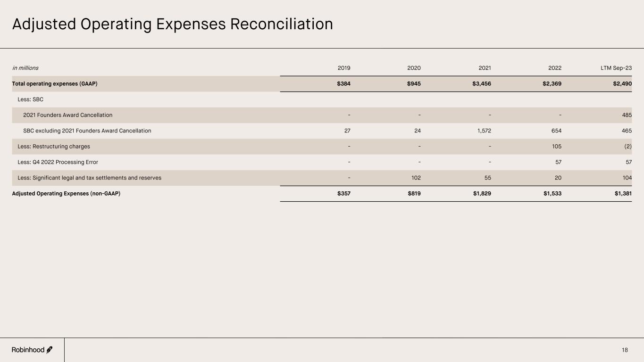Image resolution: width=644 pixels, height=362 pixels.
Task: Select the Less: Restructuring charges label
Action: point(54,147)
